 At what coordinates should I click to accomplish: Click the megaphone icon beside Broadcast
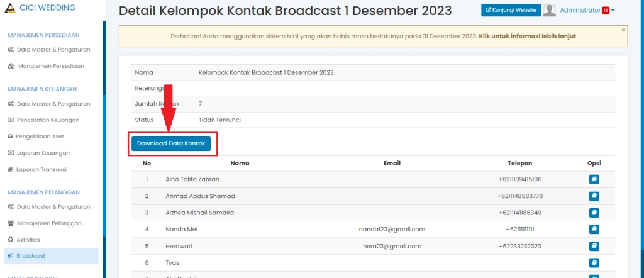(x=11, y=256)
